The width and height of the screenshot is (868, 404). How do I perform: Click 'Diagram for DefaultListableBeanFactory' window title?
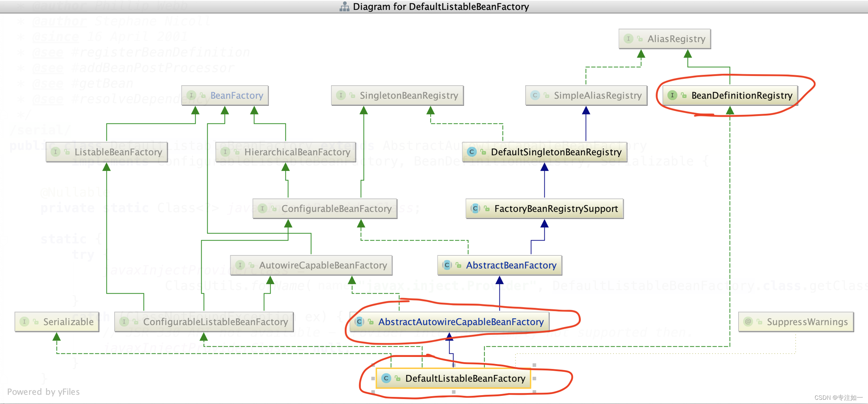(x=441, y=7)
